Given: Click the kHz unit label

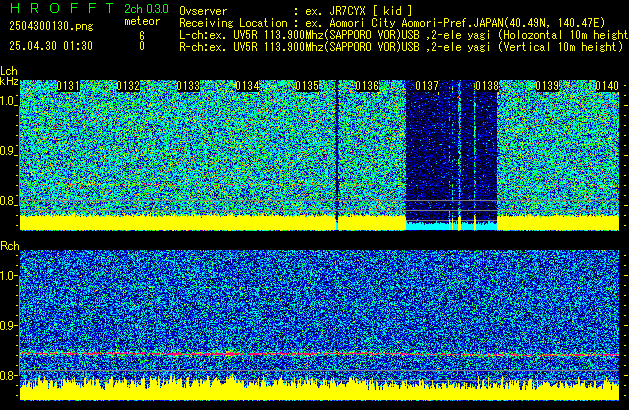Looking at the screenshot, I should click(x=9, y=81).
